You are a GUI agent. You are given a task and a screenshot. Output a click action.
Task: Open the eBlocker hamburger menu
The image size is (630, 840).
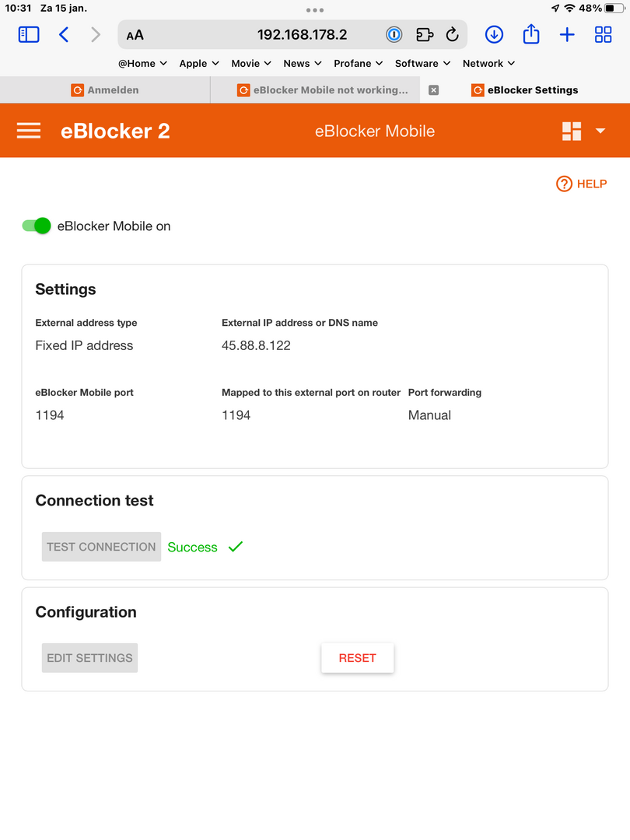29,131
